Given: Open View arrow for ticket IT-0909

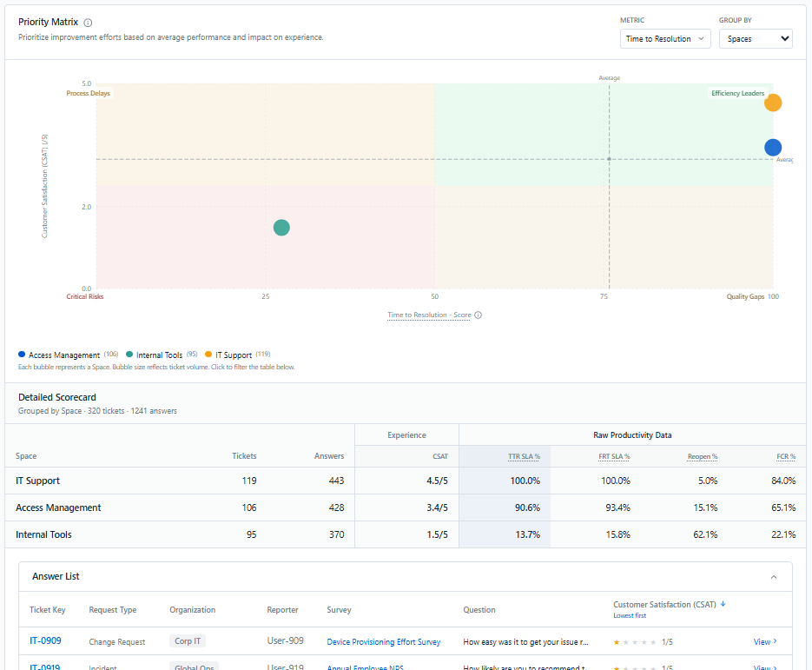Looking at the screenshot, I should pos(765,641).
